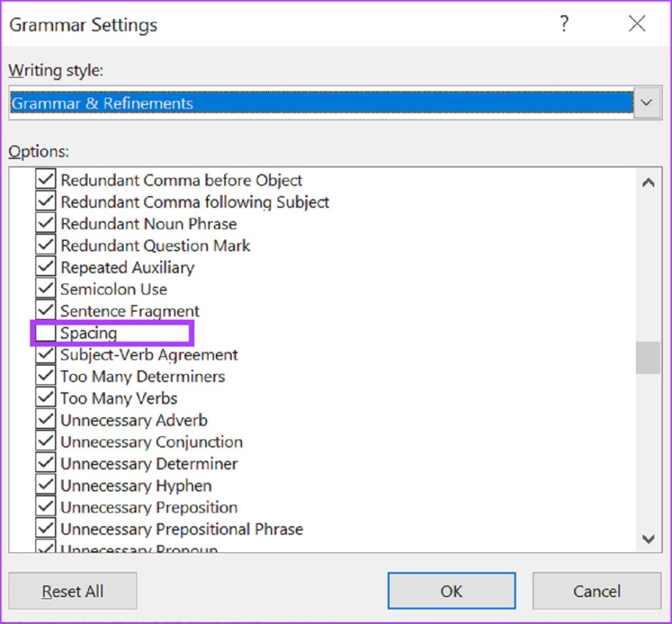Toggle Unnecessary Conjunction checkbox
672x624 pixels.
(x=45, y=442)
